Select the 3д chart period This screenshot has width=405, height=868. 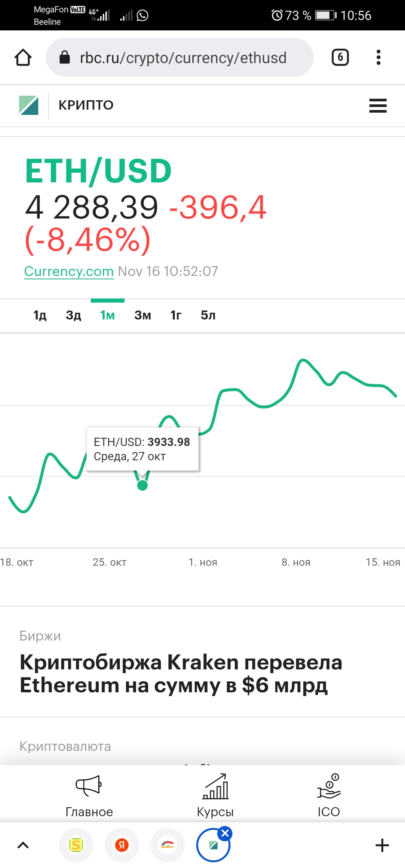[x=73, y=315]
